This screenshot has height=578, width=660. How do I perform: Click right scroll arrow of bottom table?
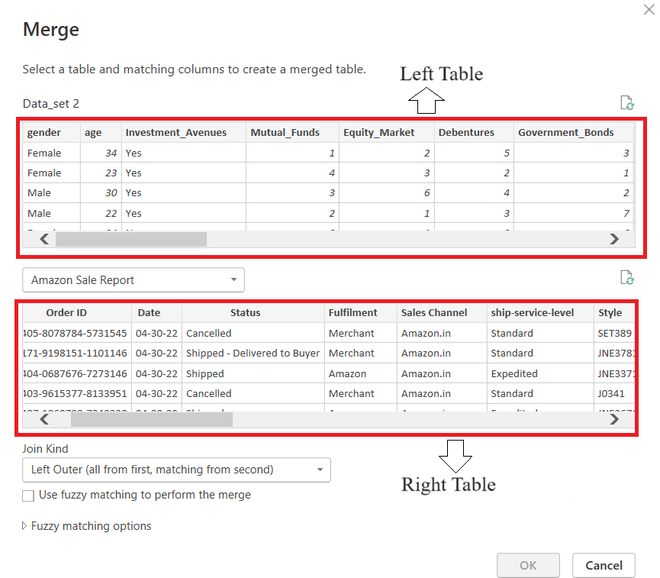point(614,419)
